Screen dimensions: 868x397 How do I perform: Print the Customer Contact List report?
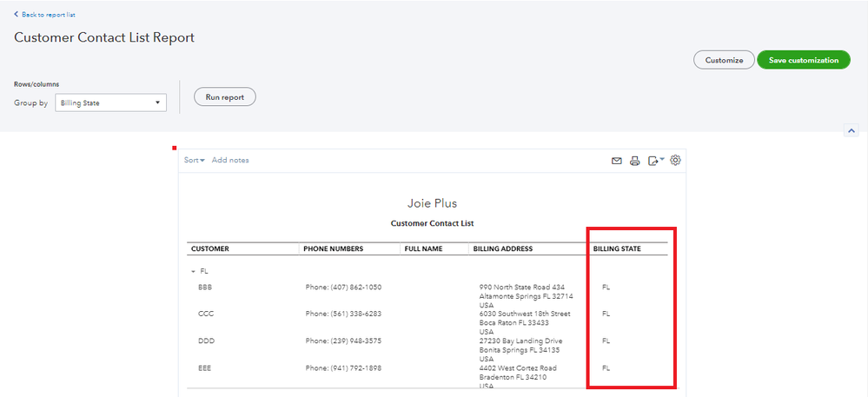pyautogui.click(x=635, y=161)
